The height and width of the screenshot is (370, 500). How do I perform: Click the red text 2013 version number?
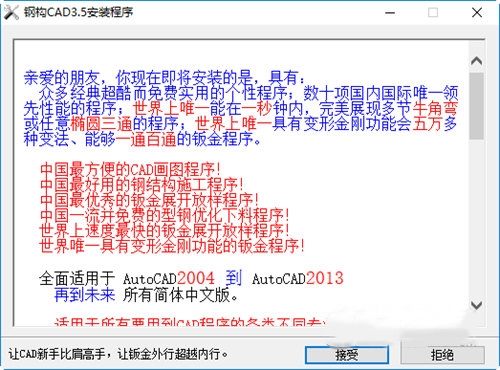tap(325, 278)
